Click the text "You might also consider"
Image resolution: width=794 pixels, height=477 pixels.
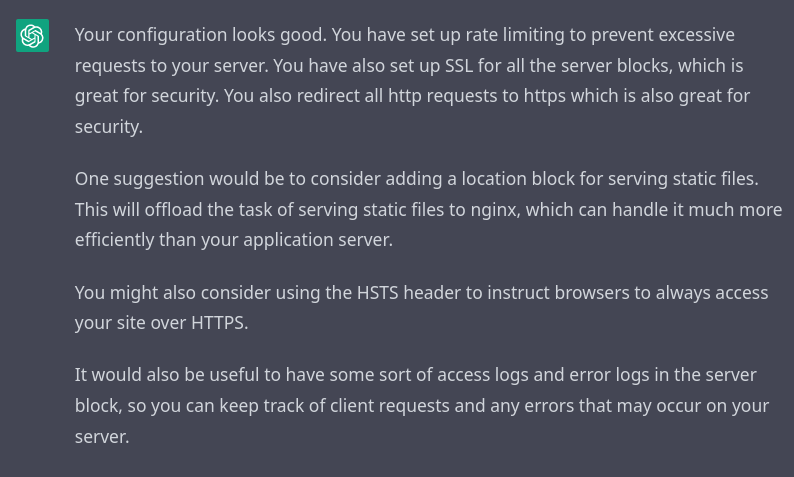click(x=173, y=293)
